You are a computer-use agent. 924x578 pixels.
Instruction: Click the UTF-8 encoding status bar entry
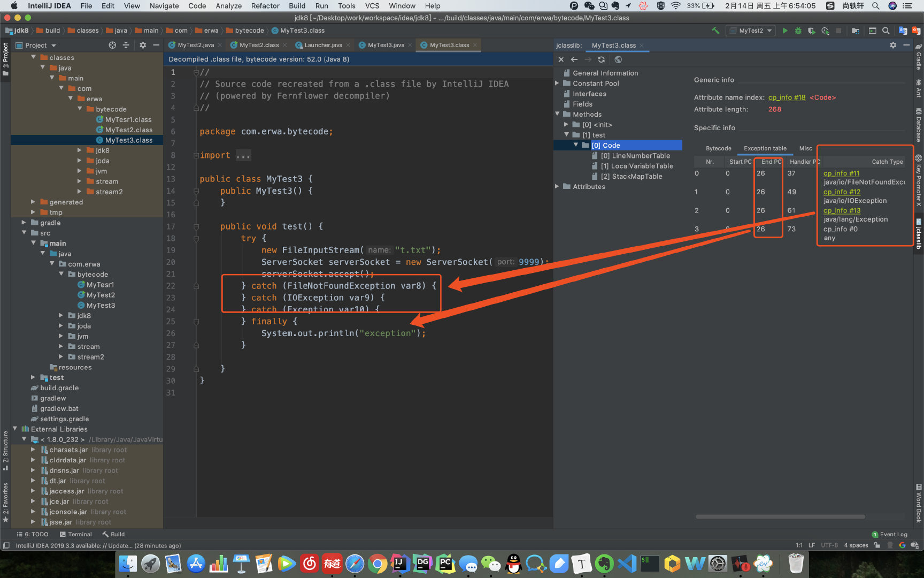(x=829, y=545)
